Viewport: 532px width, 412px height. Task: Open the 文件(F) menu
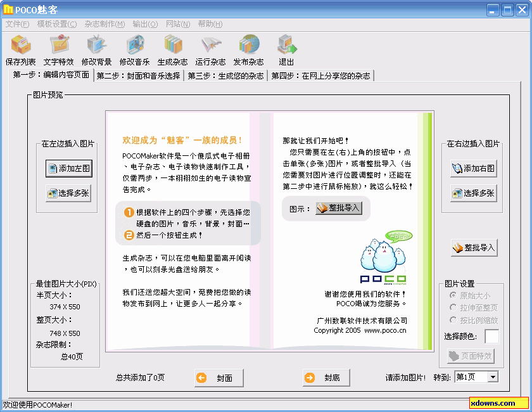(17, 24)
